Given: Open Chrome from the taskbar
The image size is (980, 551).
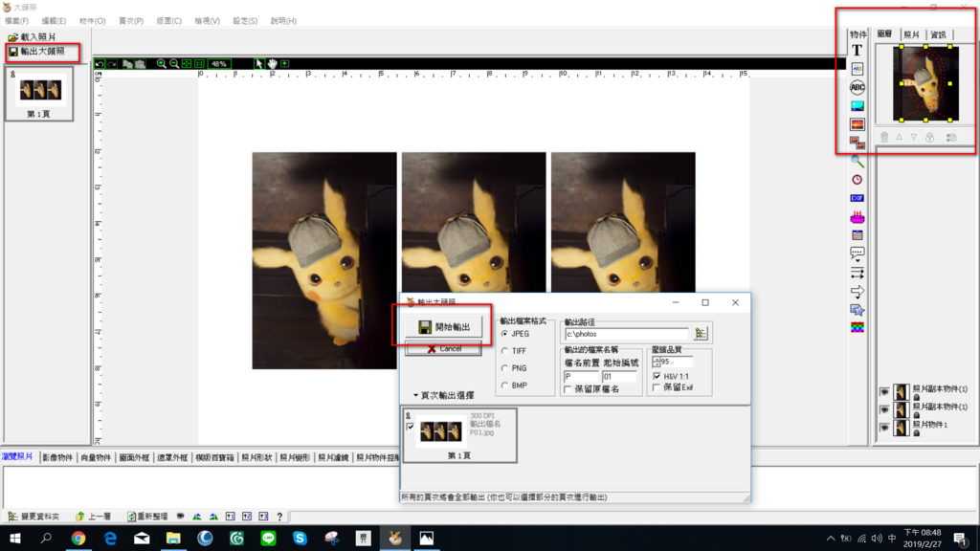Looking at the screenshot, I should 78,538.
